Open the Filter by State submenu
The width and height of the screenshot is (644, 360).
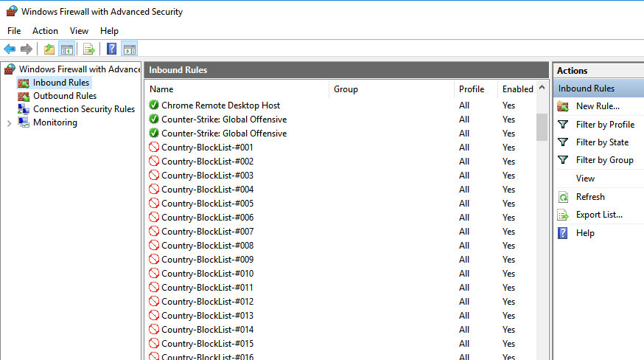tap(602, 142)
